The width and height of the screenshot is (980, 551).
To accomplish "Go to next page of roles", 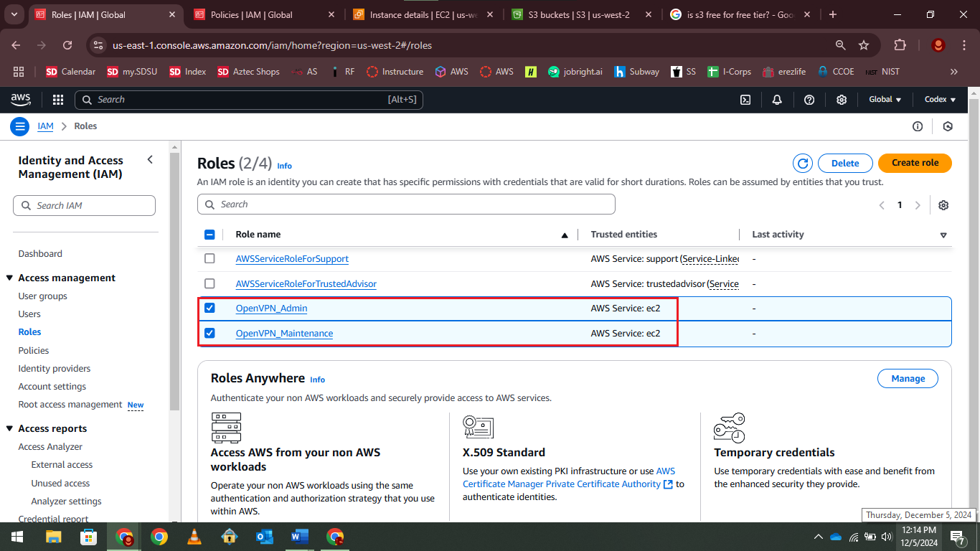I will tap(918, 205).
